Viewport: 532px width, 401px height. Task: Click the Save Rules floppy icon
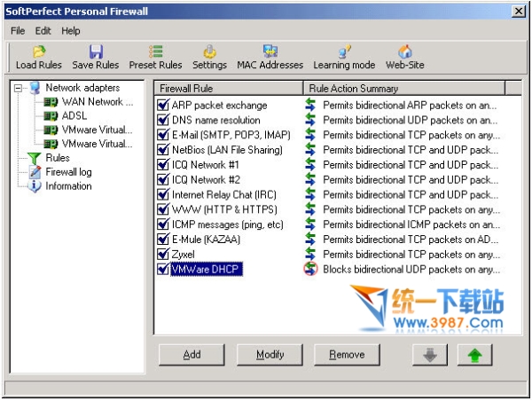[x=96, y=51]
